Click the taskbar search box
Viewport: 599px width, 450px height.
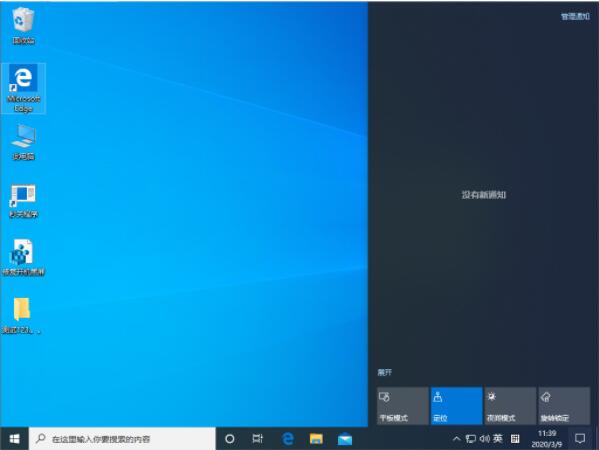point(122,439)
